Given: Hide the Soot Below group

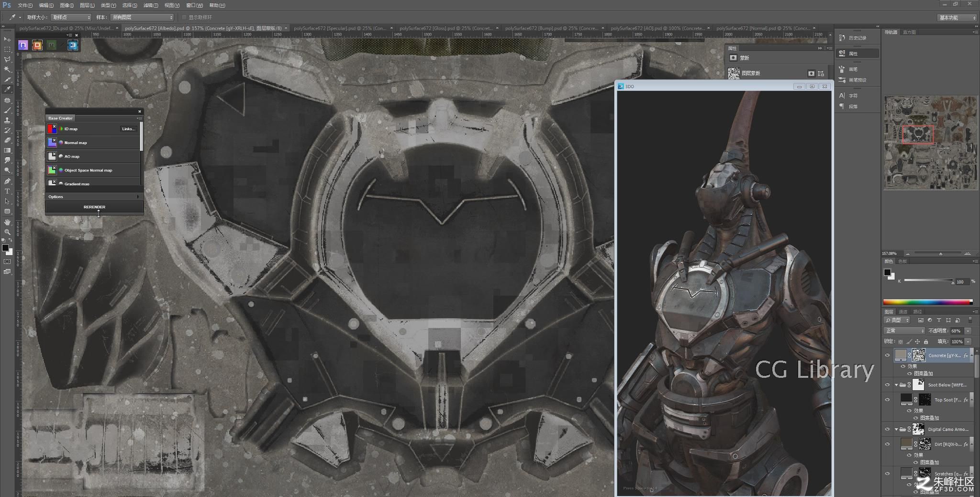Looking at the screenshot, I should point(887,385).
